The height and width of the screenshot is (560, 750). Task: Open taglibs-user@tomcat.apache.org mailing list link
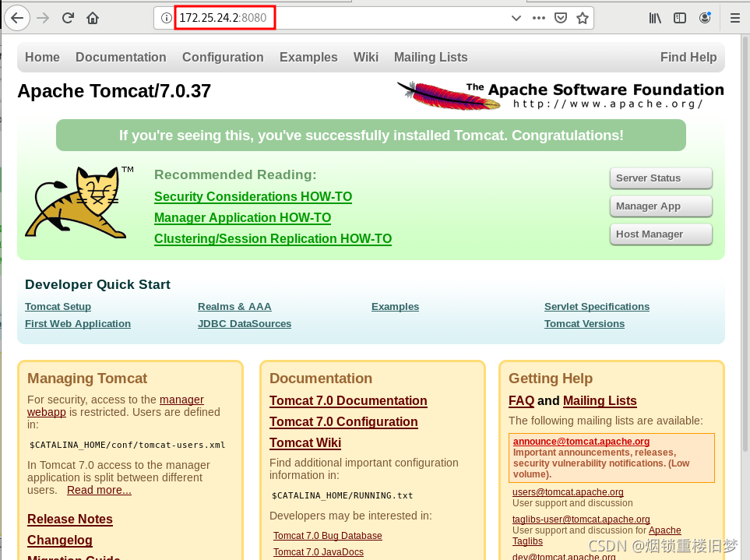point(581,519)
